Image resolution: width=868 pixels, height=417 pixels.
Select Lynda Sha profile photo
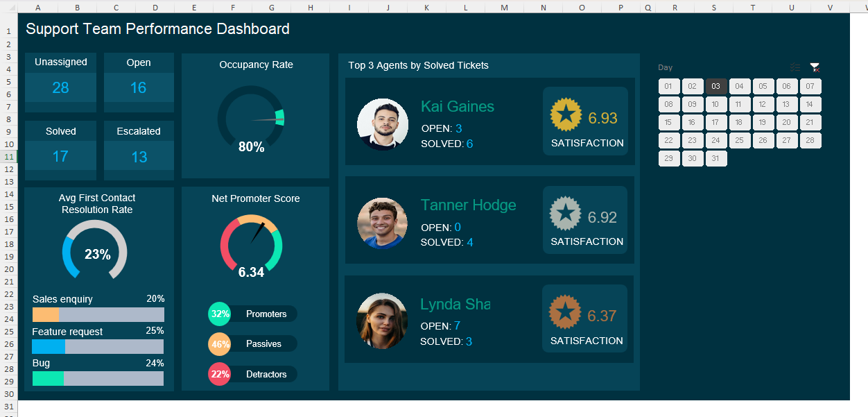(x=382, y=321)
